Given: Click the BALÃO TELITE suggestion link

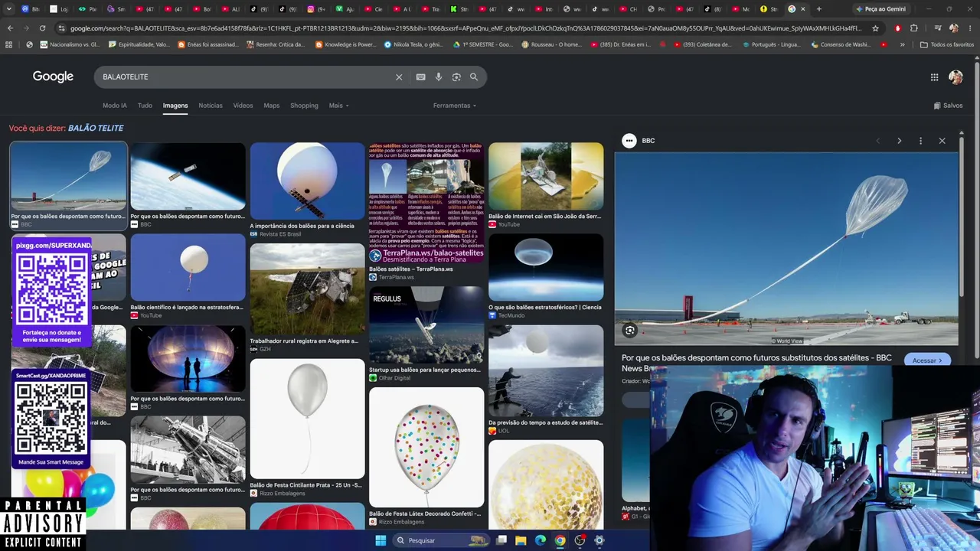Looking at the screenshot, I should tap(96, 128).
